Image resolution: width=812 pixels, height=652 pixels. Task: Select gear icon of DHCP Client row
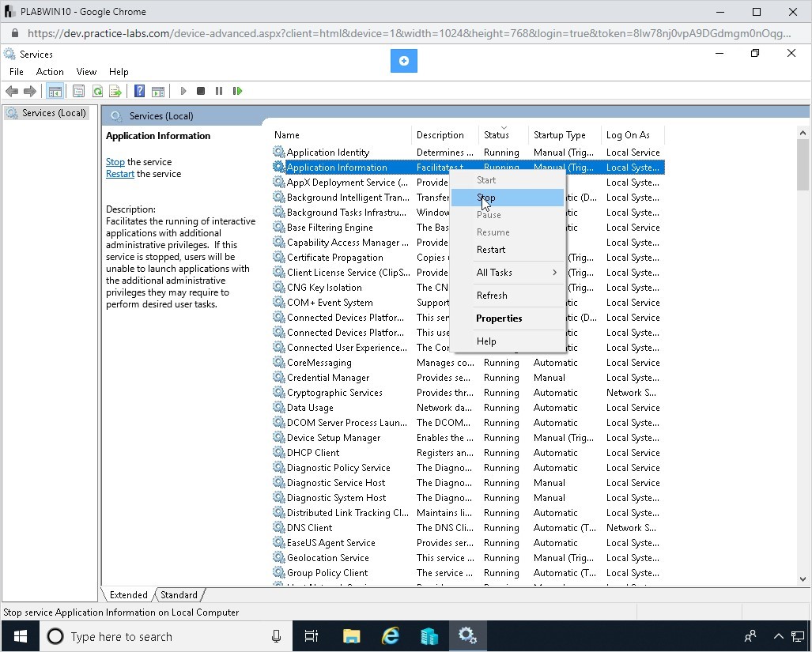click(278, 452)
